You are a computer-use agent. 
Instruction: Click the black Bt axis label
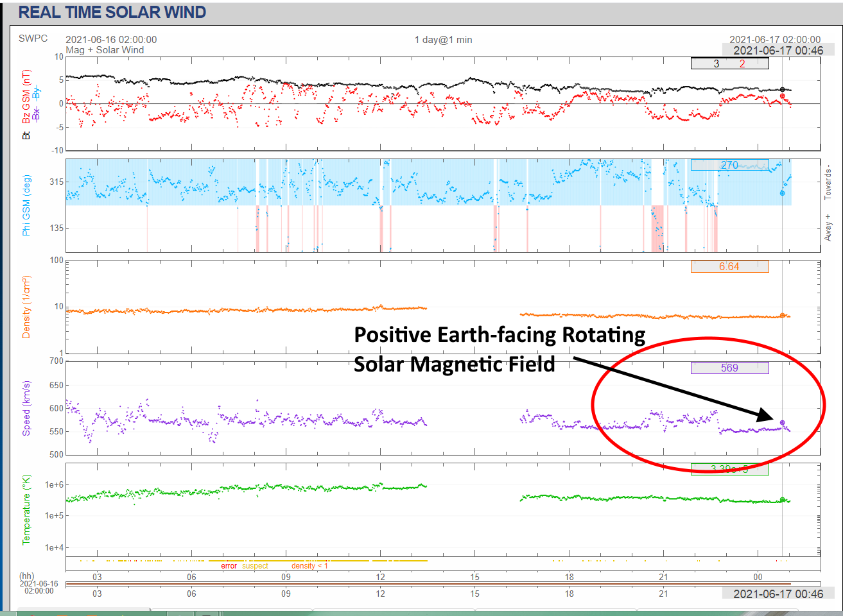click(26, 135)
